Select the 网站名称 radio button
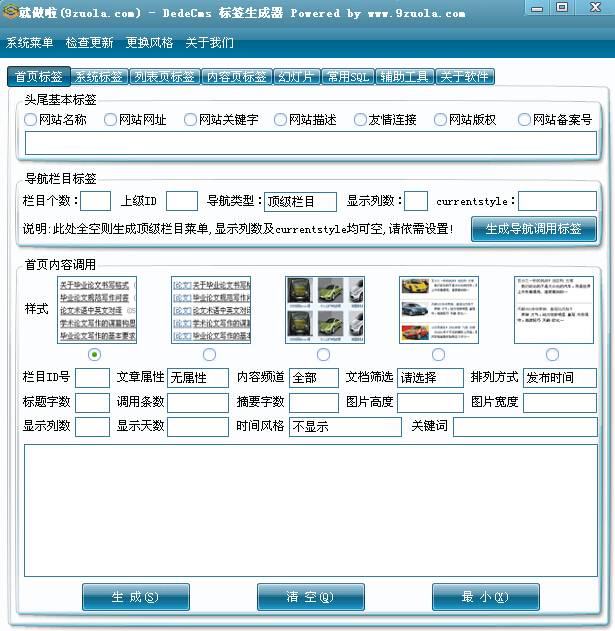615x631 pixels. [30, 120]
